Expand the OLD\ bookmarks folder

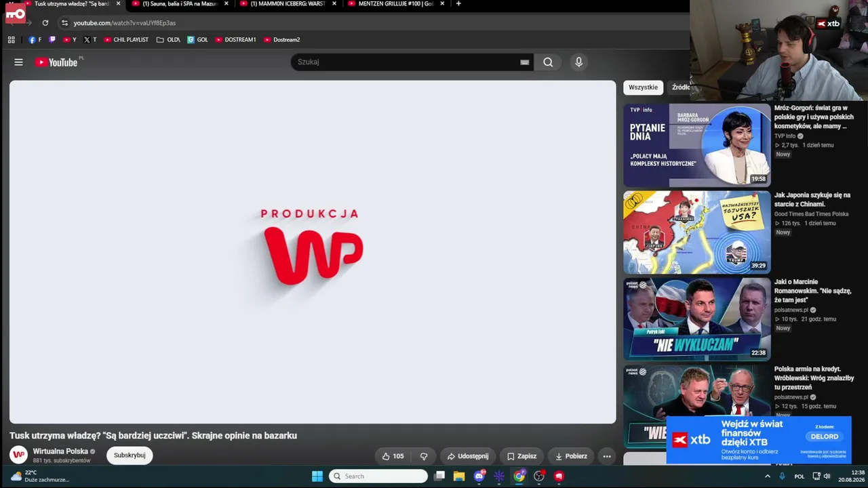(168, 40)
